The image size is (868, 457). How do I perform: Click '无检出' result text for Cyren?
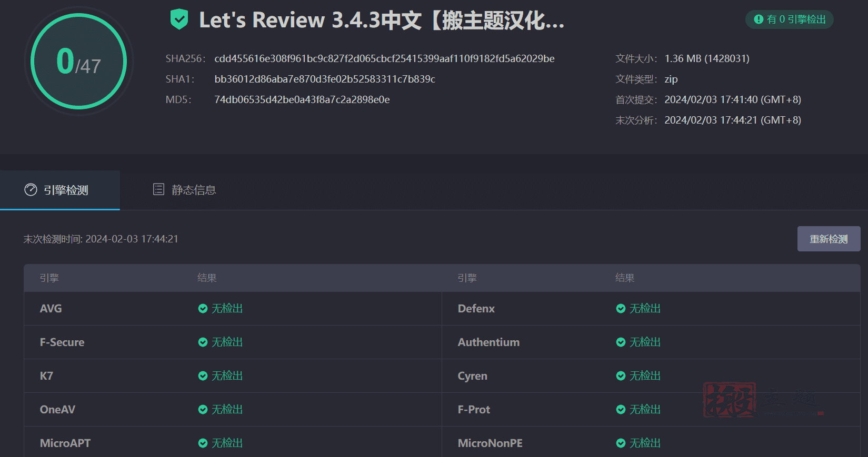point(645,376)
